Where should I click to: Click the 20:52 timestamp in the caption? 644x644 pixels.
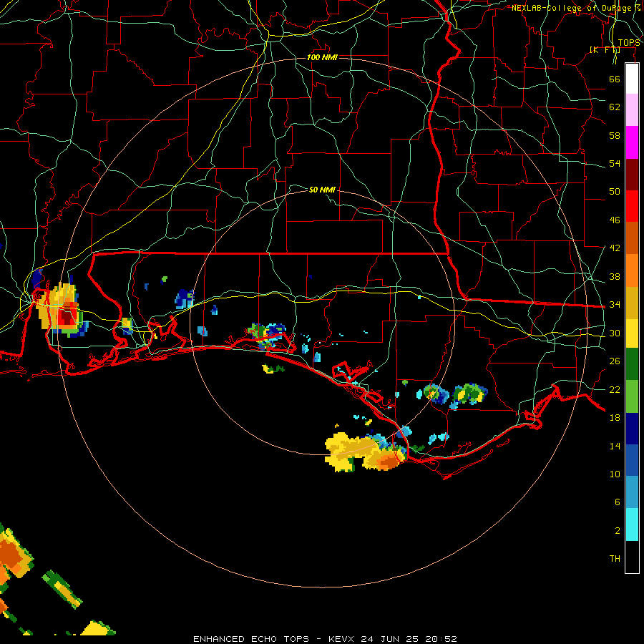pyautogui.click(x=441, y=639)
